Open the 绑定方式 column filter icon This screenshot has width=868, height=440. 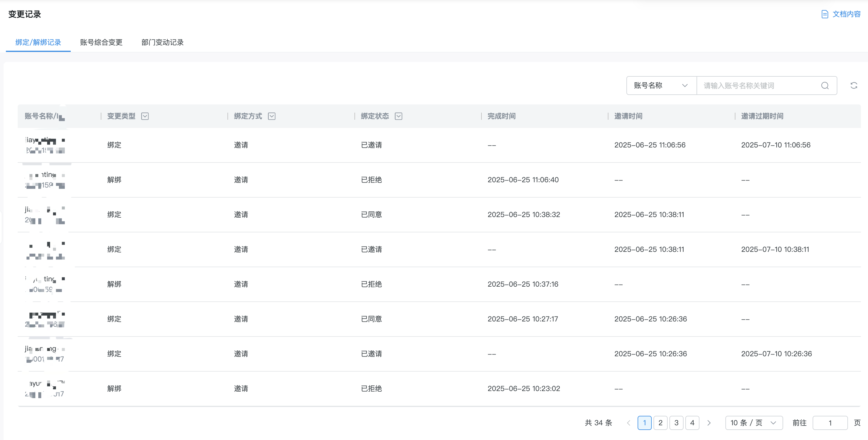click(x=272, y=116)
